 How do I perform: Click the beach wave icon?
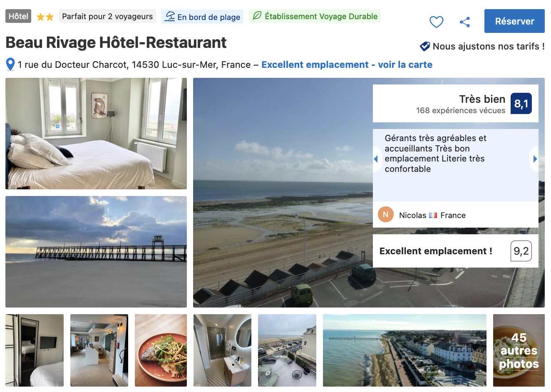point(170,17)
